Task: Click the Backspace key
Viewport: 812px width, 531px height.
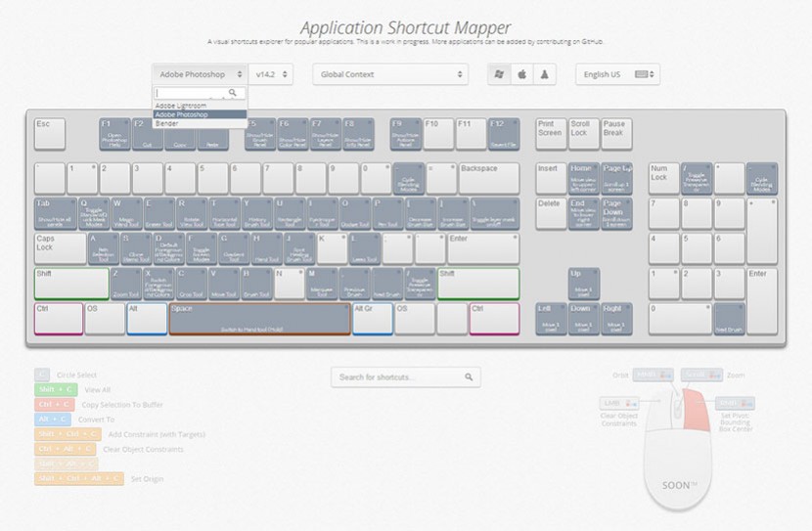Action: point(489,179)
